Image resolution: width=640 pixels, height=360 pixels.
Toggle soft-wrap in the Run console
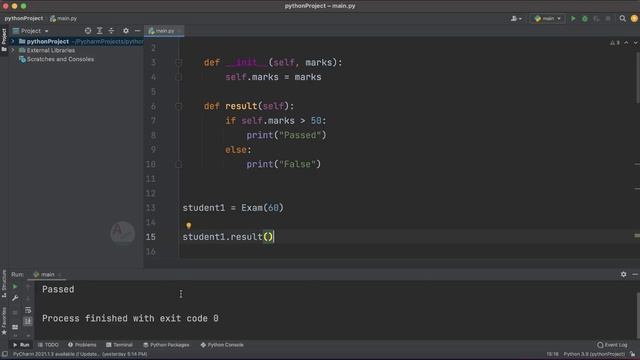28,310
